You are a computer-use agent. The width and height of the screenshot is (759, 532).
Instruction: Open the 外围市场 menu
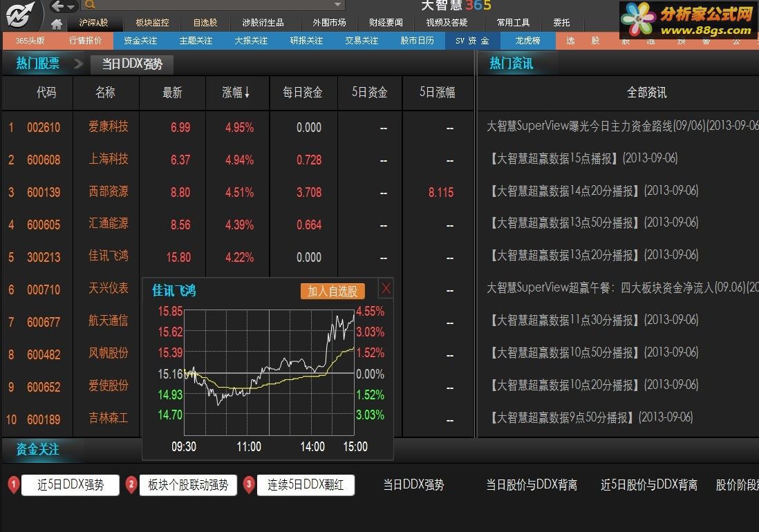[329, 23]
